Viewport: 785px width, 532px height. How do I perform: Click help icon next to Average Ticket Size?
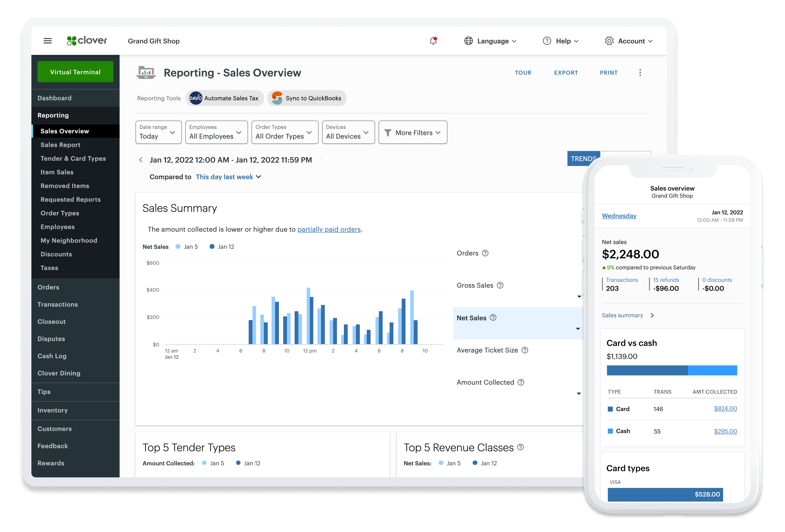[525, 350]
